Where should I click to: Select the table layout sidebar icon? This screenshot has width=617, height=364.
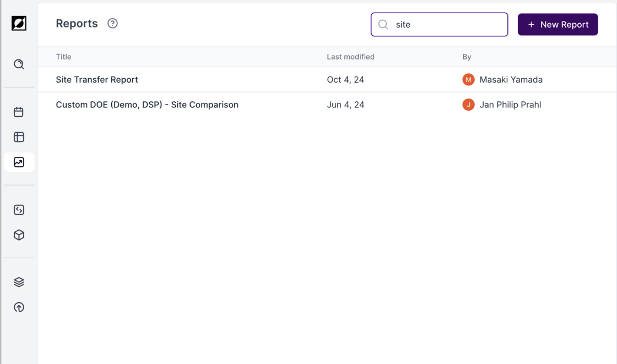click(19, 137)
